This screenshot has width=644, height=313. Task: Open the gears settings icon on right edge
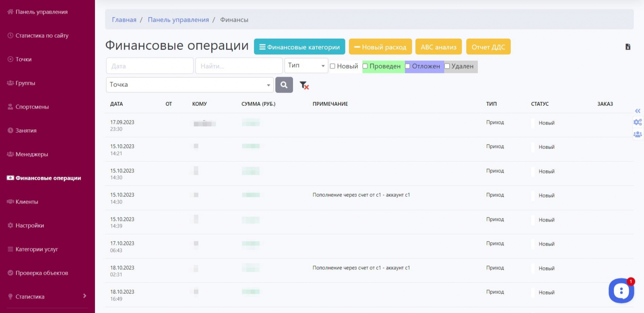coord(638,122)
